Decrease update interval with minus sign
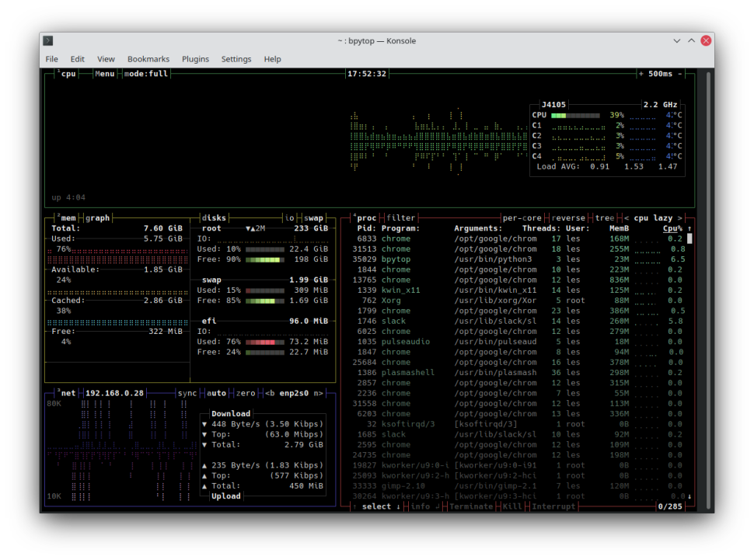Viewport: 754px width, 560px height. click(680, 74)
